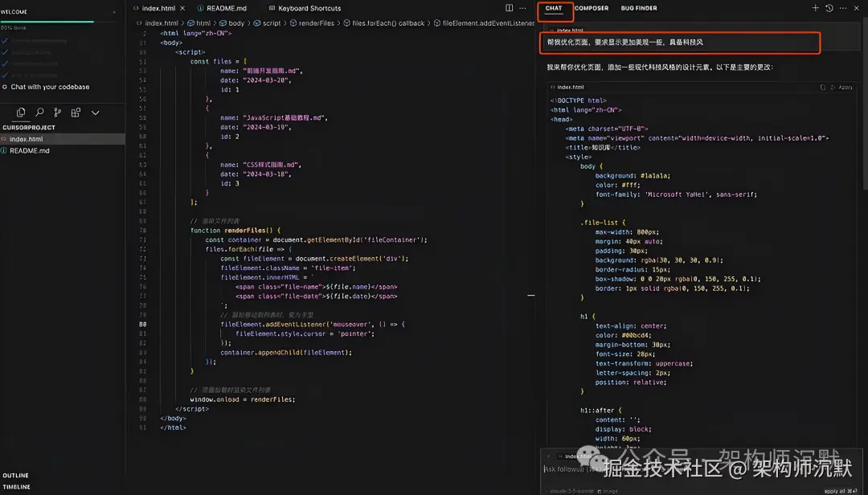Open the AI panel more options ellipsis
868x495 pixels.
pos(843,8)
